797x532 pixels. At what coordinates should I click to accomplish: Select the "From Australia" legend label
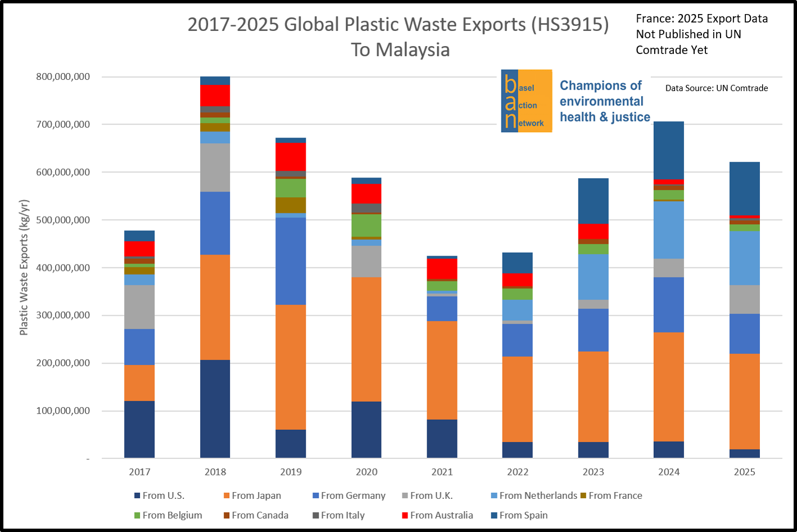click(x=442, y=515)
